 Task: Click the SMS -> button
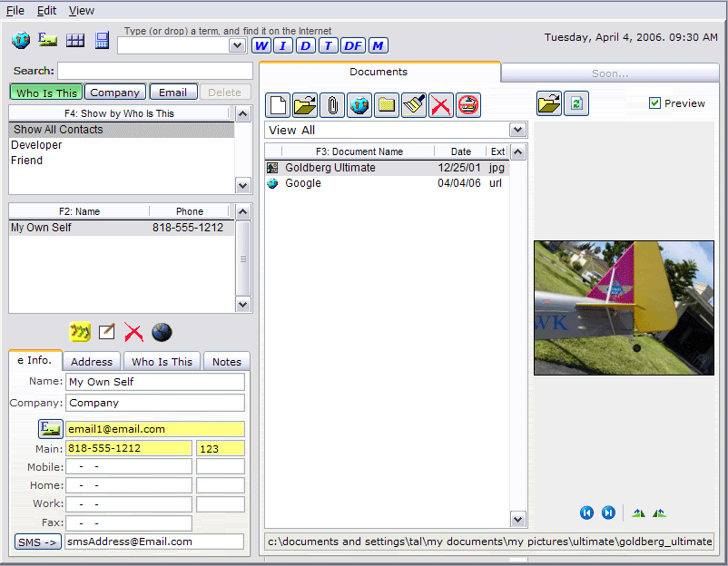[x=37, y=542]
